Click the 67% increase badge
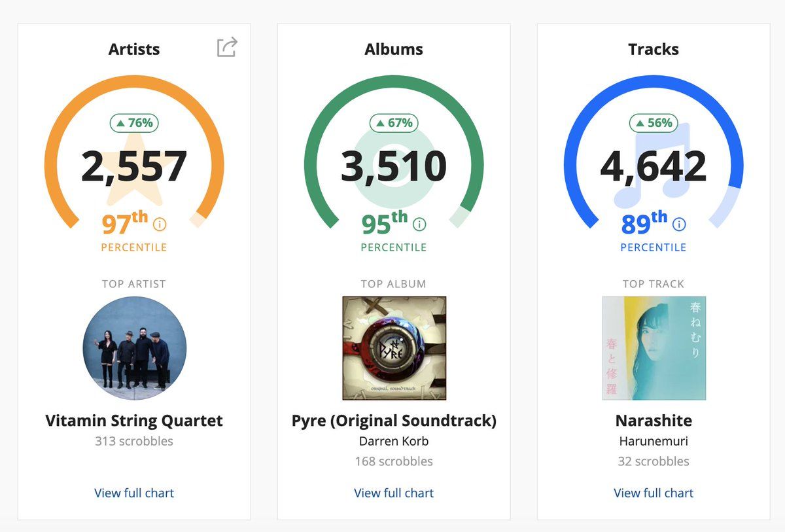785x532 pixels. tap(394, 122)
